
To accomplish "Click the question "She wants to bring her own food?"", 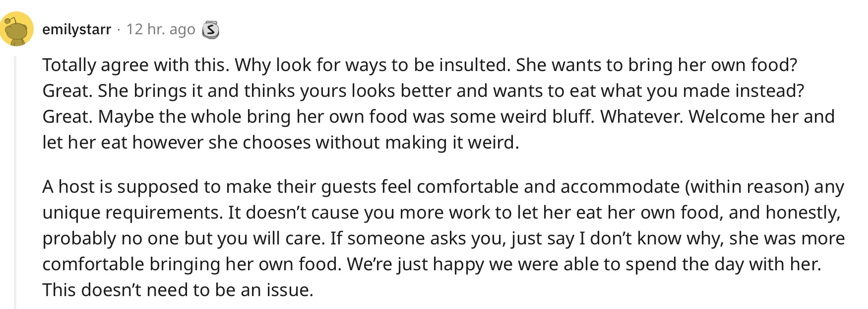I will [657, 65].
